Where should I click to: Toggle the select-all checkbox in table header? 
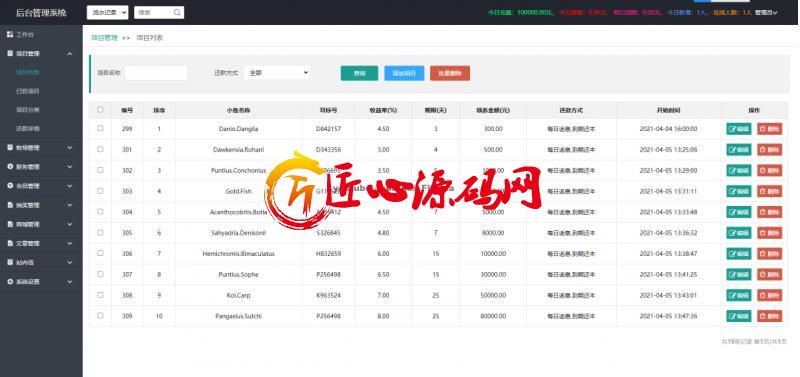[100, 110]
